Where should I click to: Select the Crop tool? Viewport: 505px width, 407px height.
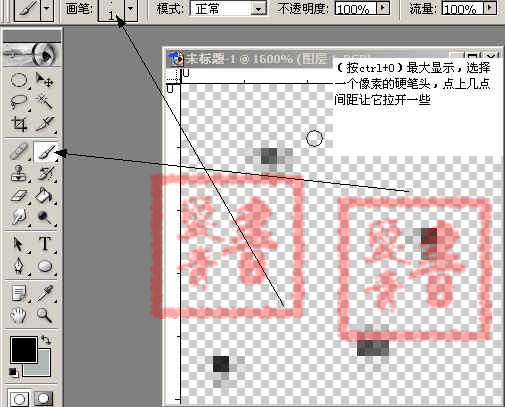click(x=19, y=124)
